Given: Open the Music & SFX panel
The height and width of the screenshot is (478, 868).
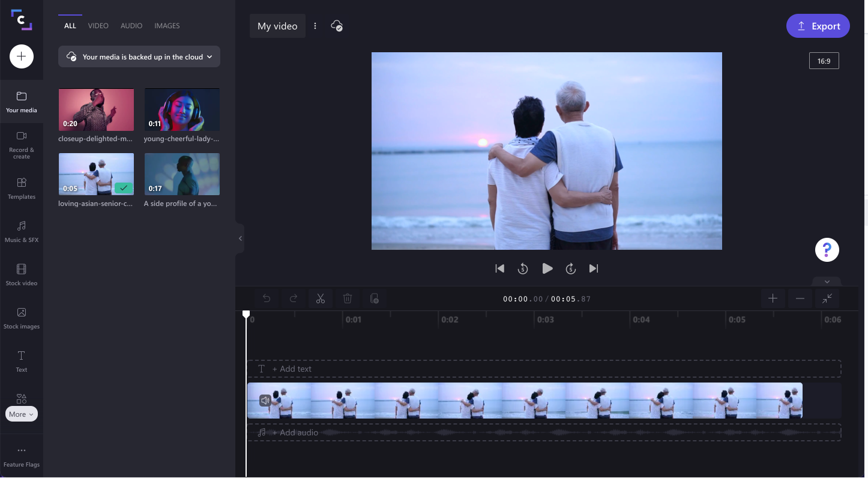Looking at the screenshot, I should tap(22, 231).
